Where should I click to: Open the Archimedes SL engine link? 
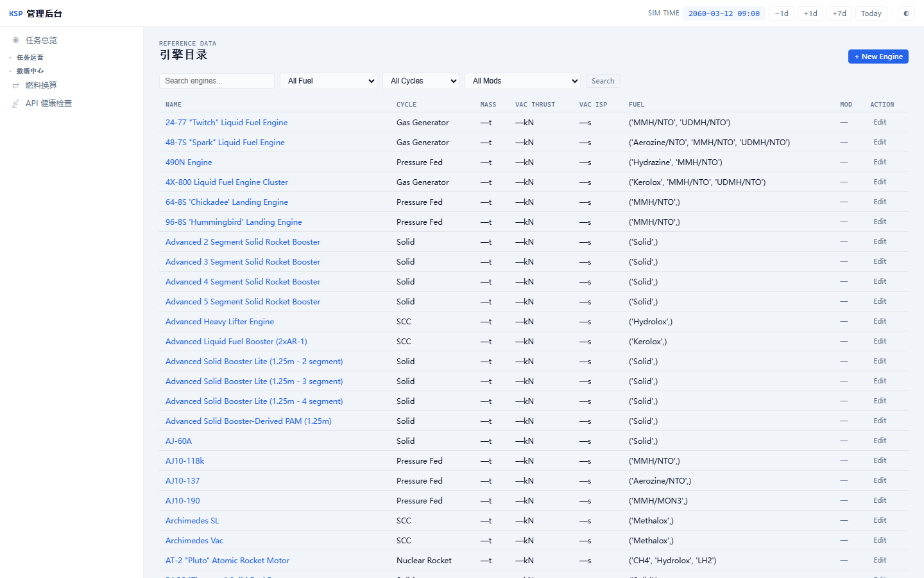(x=192, y=521)
